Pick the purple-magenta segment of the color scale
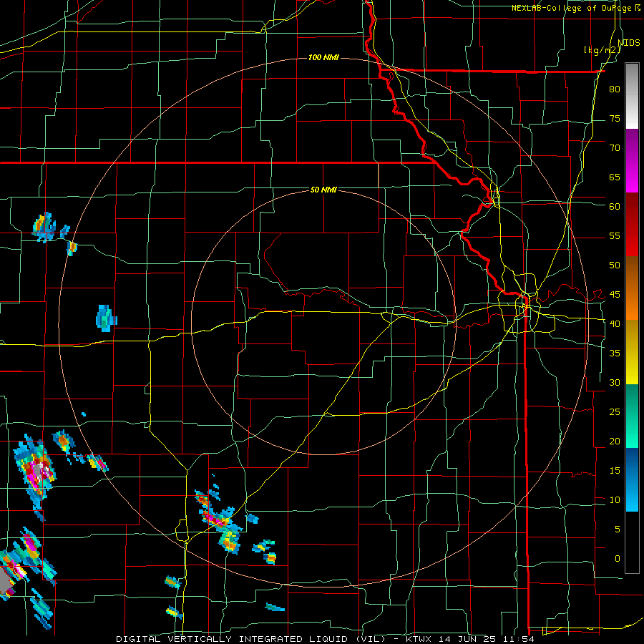This screenshot has height=644, width=644. 632,161
